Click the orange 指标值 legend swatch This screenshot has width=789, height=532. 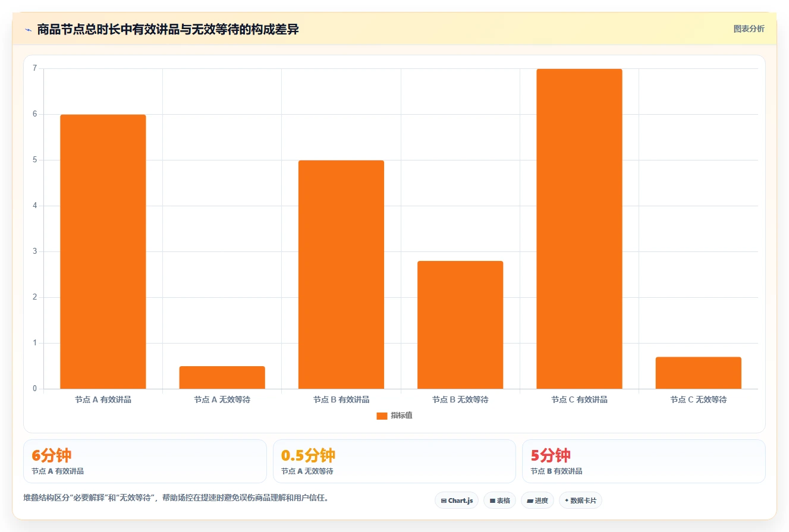click(382, 415)
